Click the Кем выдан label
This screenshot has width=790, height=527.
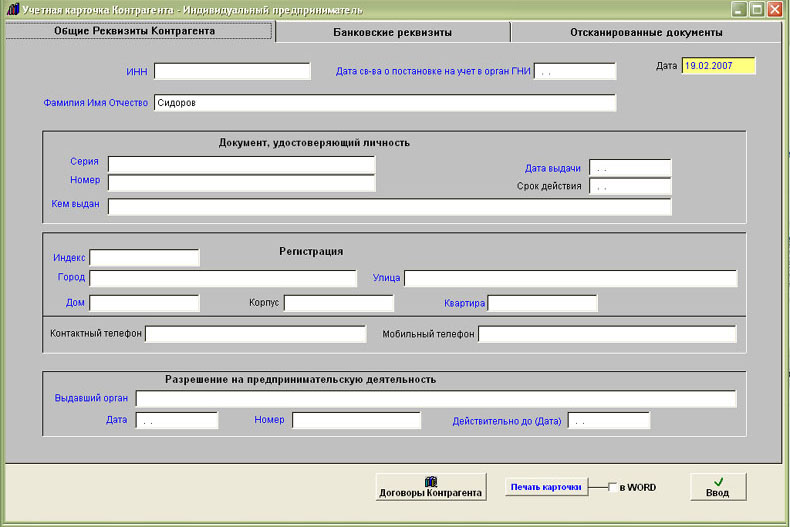[x=76, y=204]
